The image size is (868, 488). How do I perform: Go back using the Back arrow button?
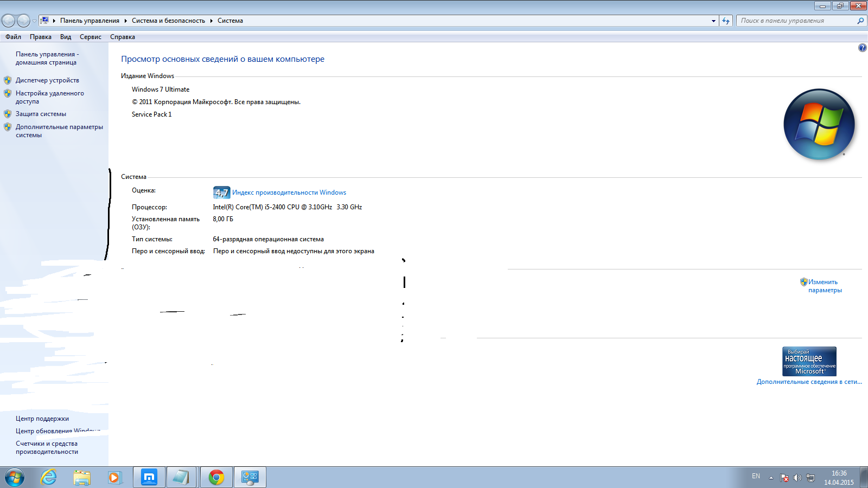9,21
